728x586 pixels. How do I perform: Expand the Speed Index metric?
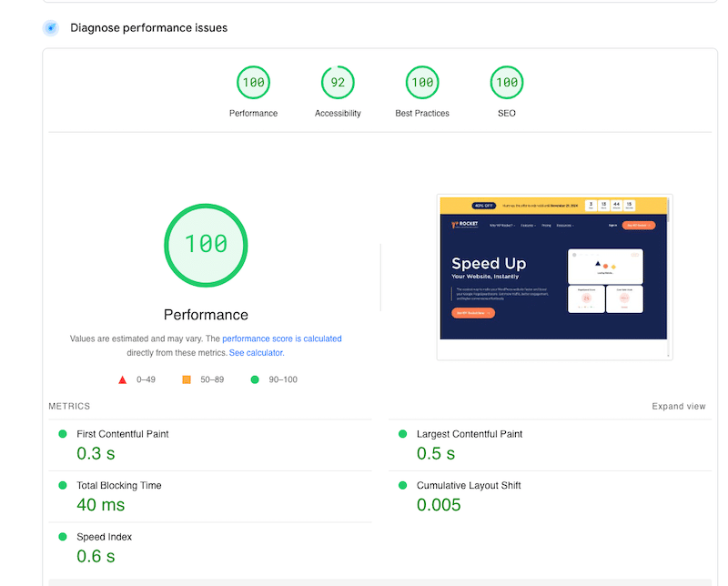(105, 537)
